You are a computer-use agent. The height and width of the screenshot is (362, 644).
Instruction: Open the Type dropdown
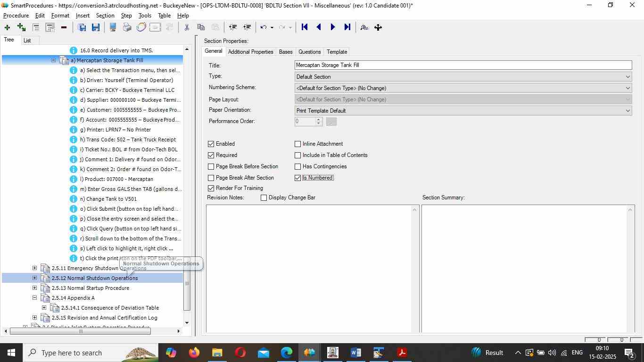tap(463, 77)
